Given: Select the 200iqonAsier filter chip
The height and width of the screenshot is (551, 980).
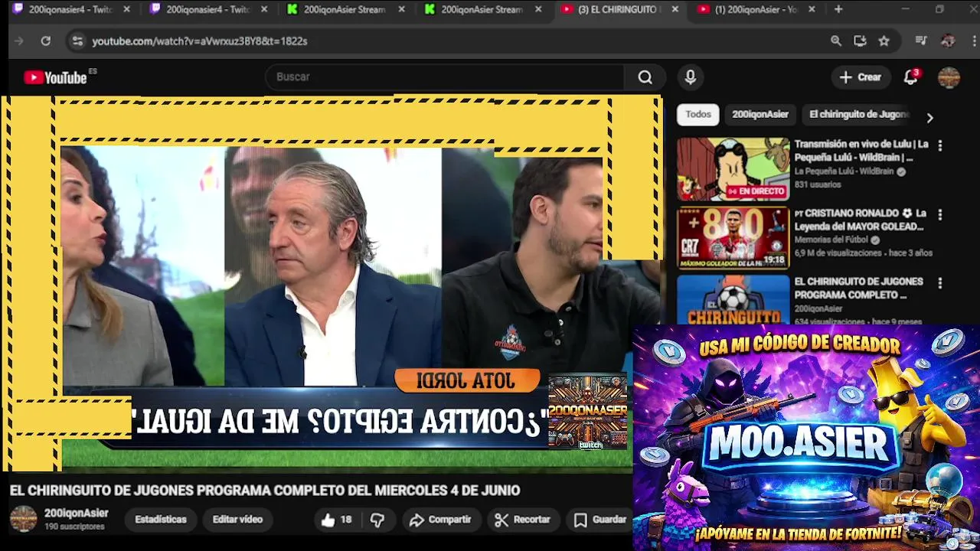Looking at the screenshot, I should tap(759, 114).
